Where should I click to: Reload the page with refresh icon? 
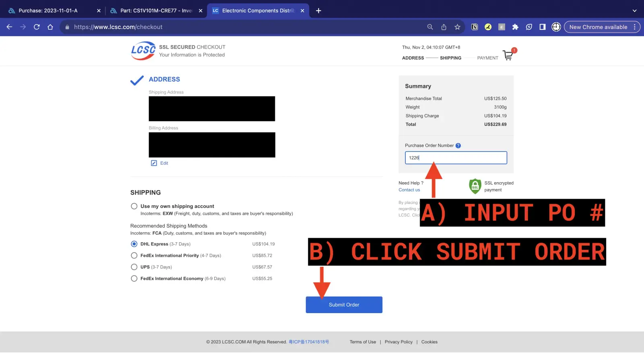(x=37, y=27)
